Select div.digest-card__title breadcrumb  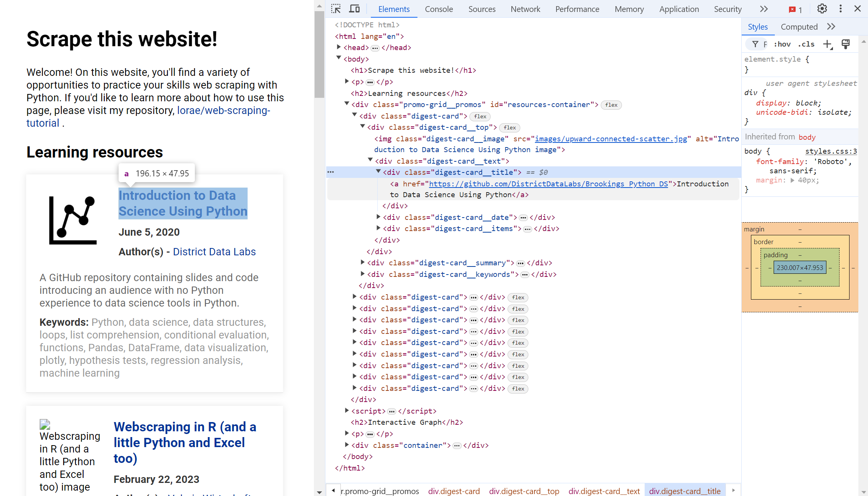coord(685,491)
